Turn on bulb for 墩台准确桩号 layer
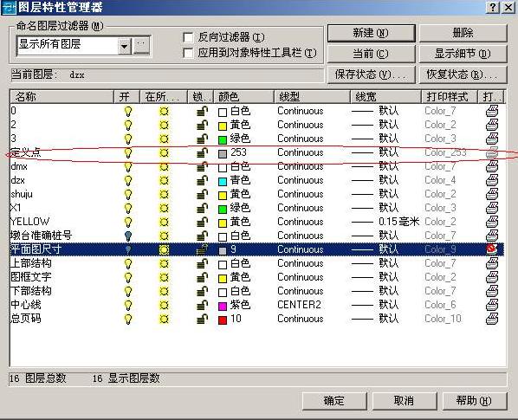This screenshot has width=518, height=420. (x=128, y=236)
